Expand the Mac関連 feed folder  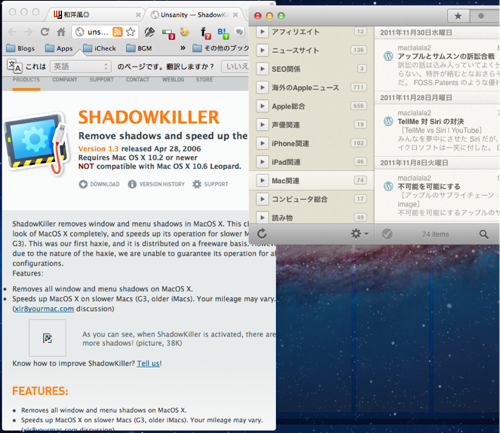pos(262,180)
